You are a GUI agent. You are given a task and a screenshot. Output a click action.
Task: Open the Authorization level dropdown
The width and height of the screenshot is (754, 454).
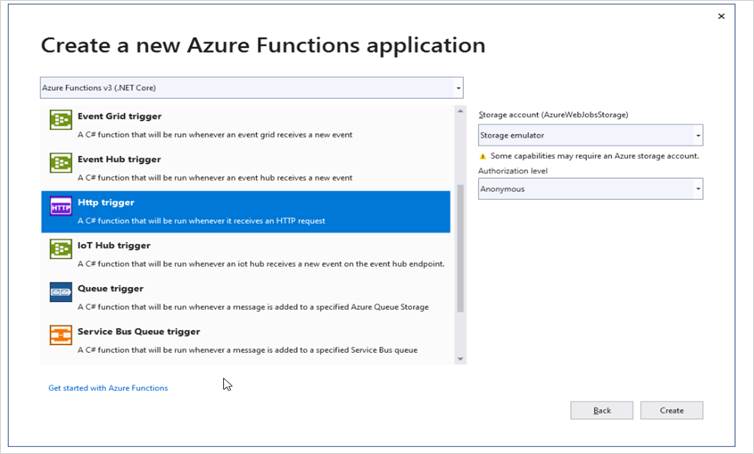tap(590, 188)
